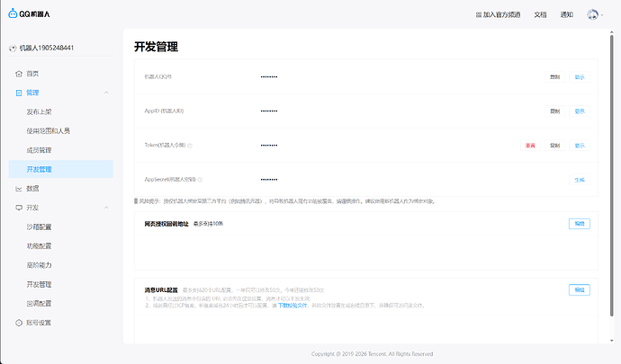This screenshot has height=364, width=621.
Task: Click 生成 for AppSecret
Action: 580,180
